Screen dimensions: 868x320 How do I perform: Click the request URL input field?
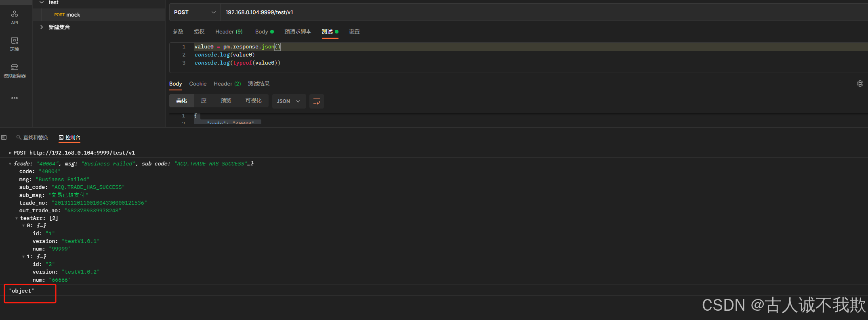pyautogui.click(x=544, y=13)
